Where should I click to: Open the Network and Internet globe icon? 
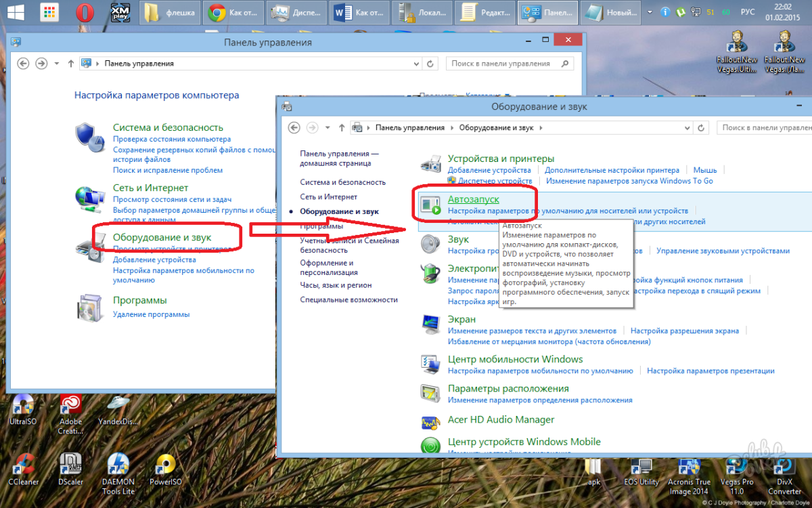pos(89,197)
